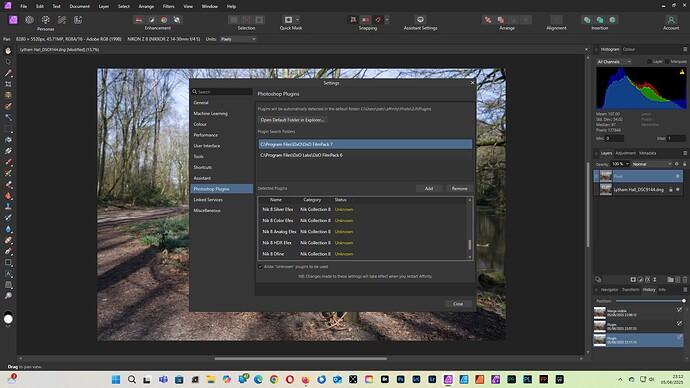
Task: Click Open Default Folder in Explorer button
Action: pos(292,120)
